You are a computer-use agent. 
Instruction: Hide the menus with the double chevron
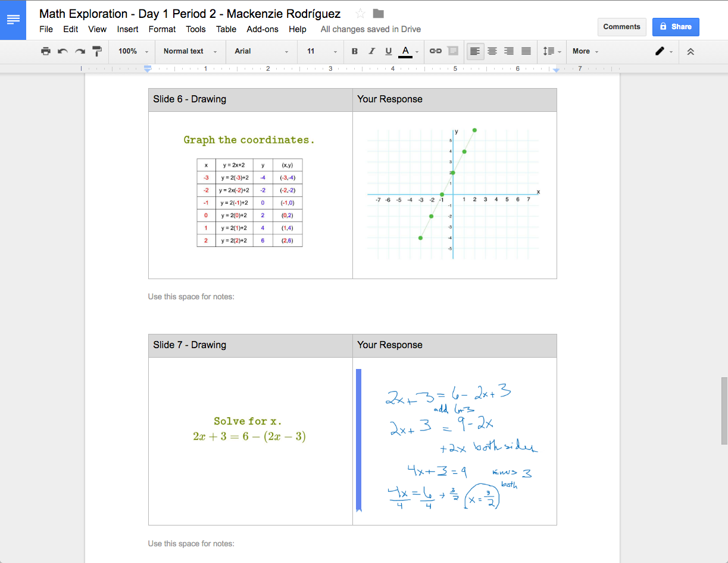click(690, 51)
